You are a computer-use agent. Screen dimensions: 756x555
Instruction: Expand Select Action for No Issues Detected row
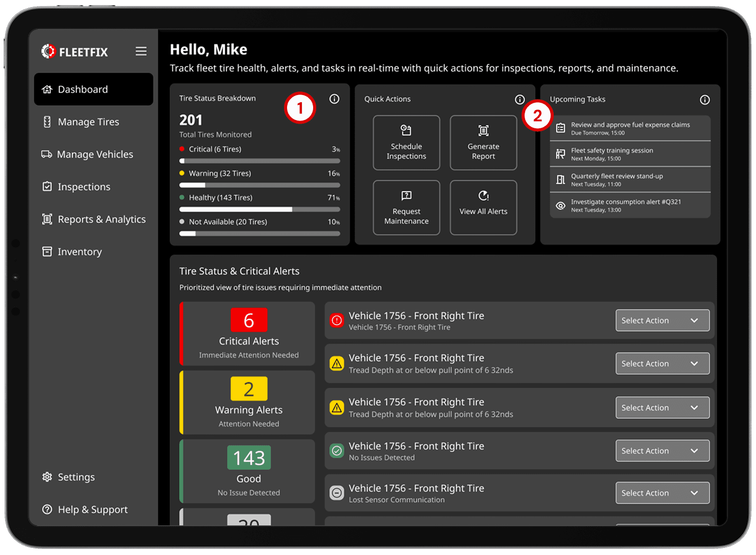662,451
